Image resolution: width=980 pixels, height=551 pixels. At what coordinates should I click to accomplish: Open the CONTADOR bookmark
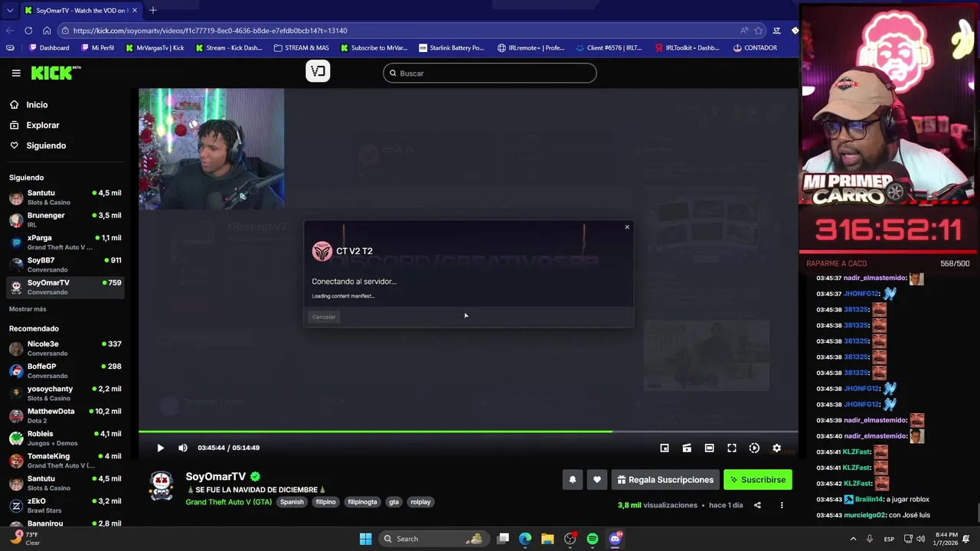coord(755,47)
